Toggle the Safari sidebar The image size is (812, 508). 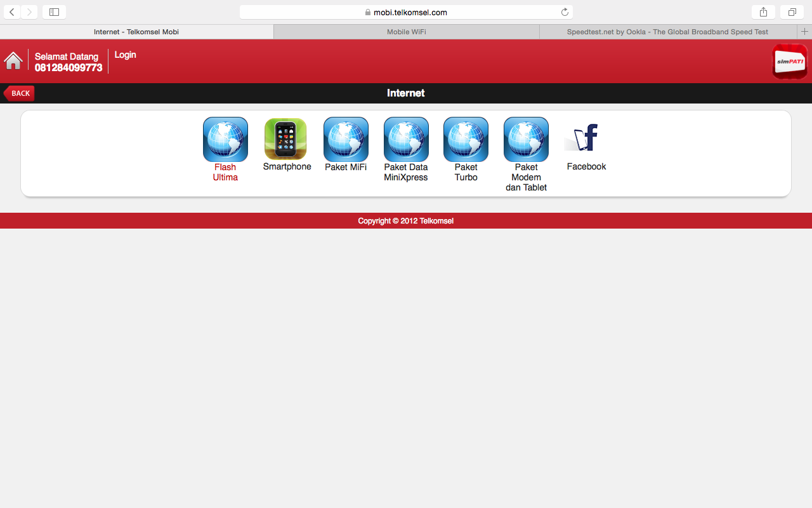coord(54,12)
